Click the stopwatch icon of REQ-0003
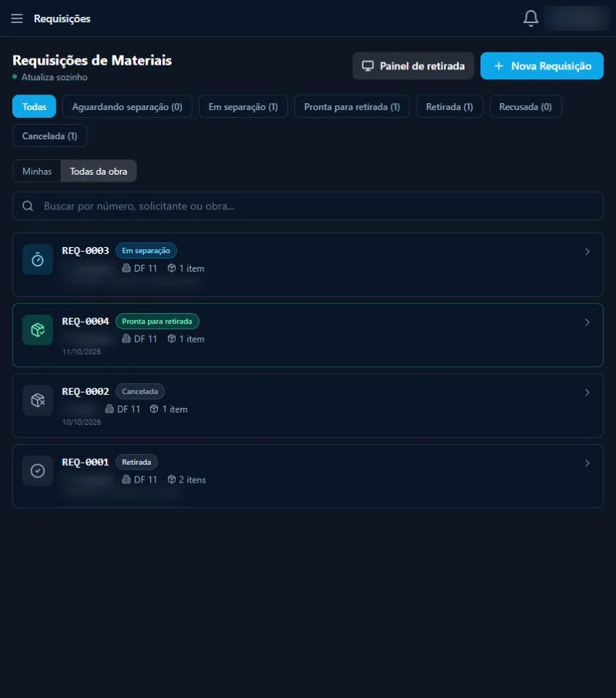The image size is (616, 698). (38, 259)
